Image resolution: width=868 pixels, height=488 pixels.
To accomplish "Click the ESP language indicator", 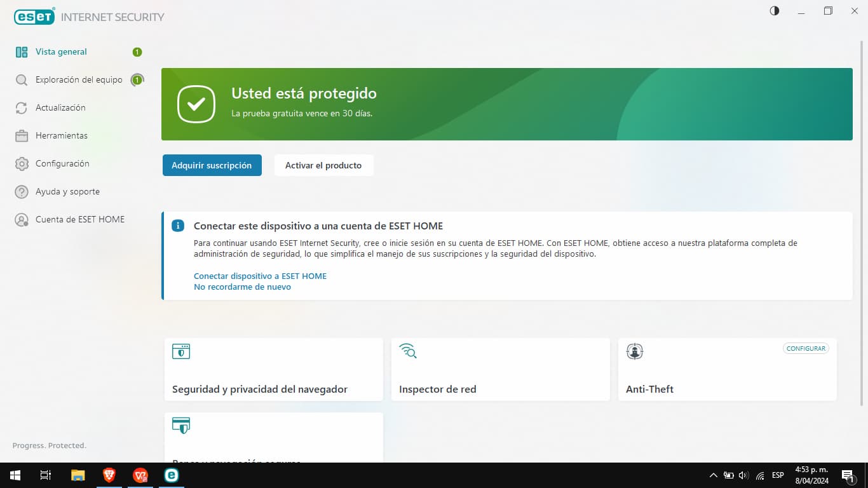I will click(778, 475).
